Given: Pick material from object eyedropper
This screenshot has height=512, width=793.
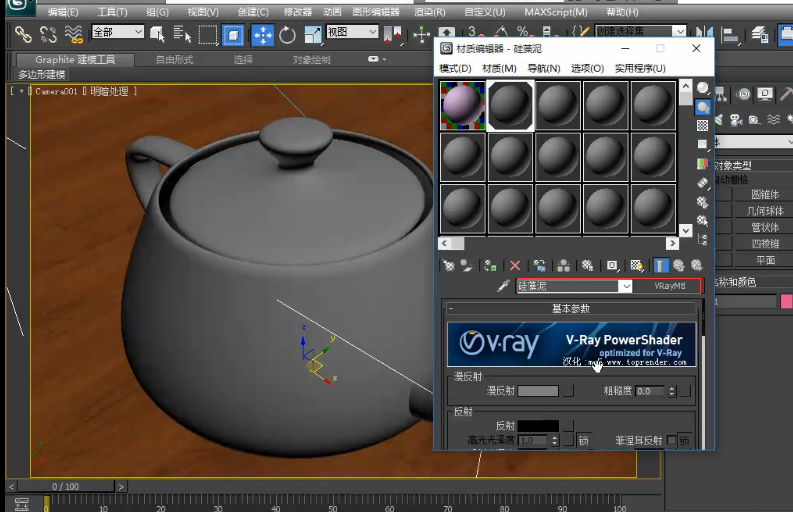Looking at the screenshot, I should (x=503, y=286).
